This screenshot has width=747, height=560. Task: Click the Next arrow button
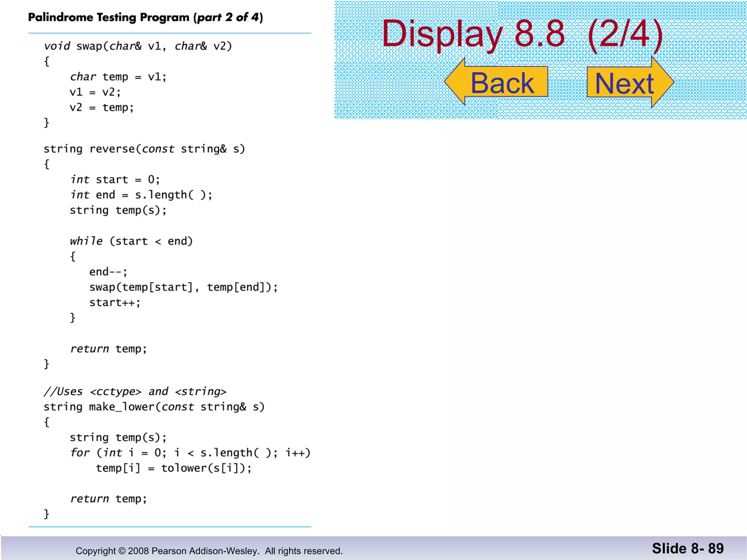[630, 82]
